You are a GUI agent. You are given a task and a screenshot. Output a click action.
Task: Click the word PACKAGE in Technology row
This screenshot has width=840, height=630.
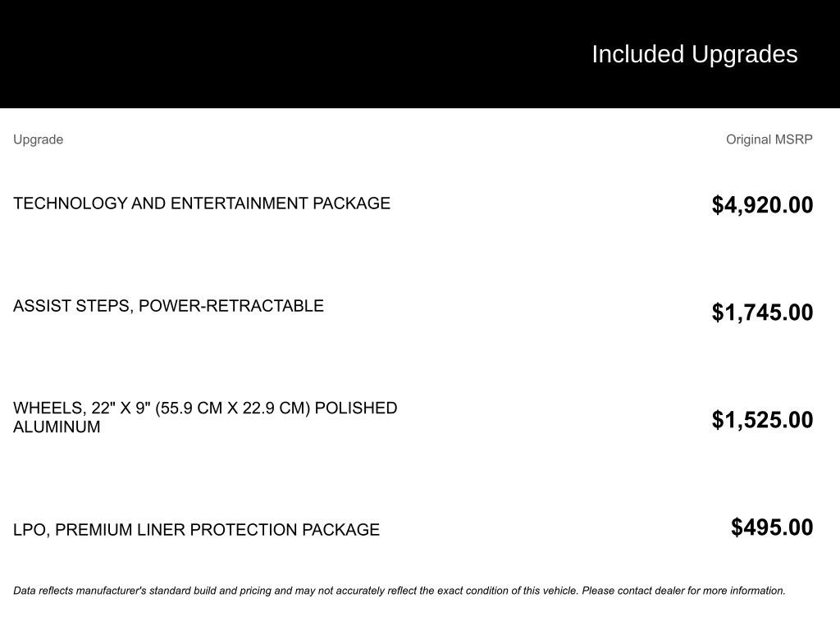click(x=351, y=203)
